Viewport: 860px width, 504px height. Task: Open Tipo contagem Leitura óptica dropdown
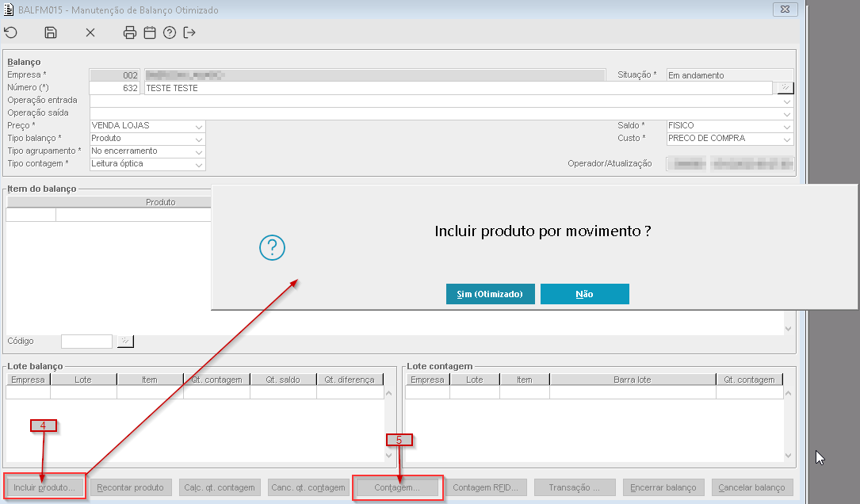point(198,165)
